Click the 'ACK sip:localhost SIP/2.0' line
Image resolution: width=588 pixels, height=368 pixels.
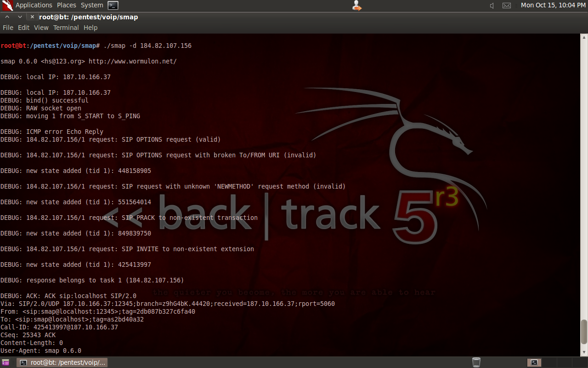(68, 296)
